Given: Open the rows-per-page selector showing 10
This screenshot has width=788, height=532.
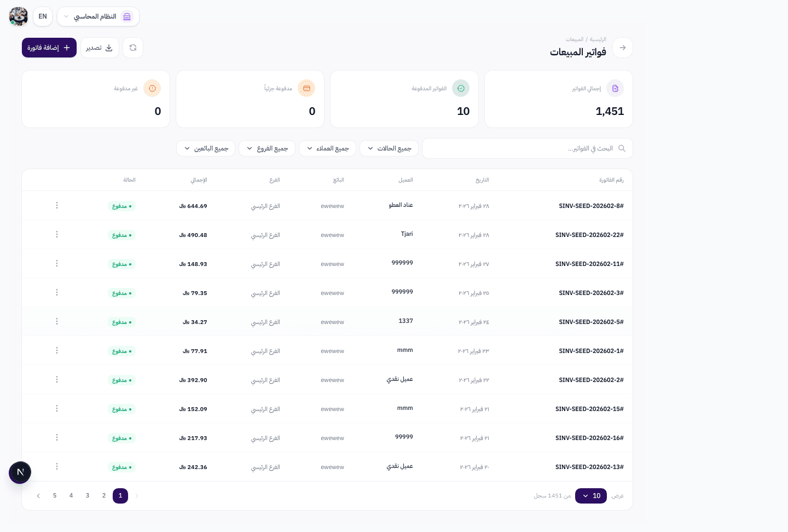Looking at the screenshot, I should pos(591,496).
